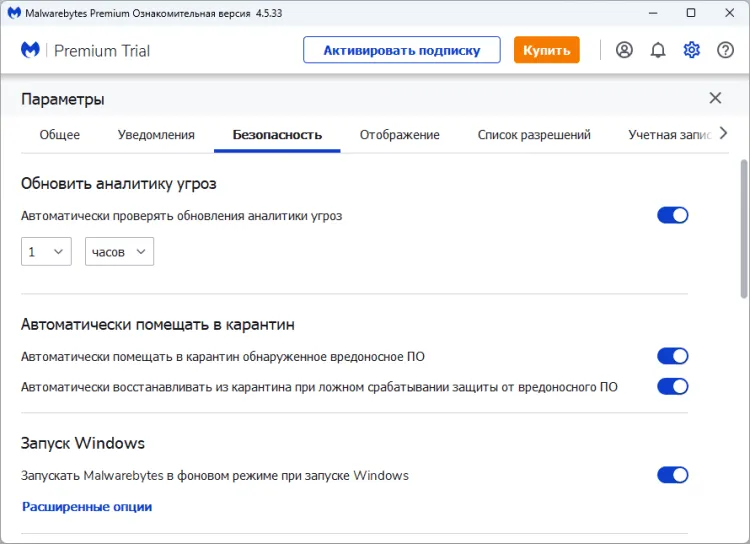Toggle Malwarebytes background launch at Windows startup
Screen dimensions: 750x544
pyautogui.click(x=672, y=475)
